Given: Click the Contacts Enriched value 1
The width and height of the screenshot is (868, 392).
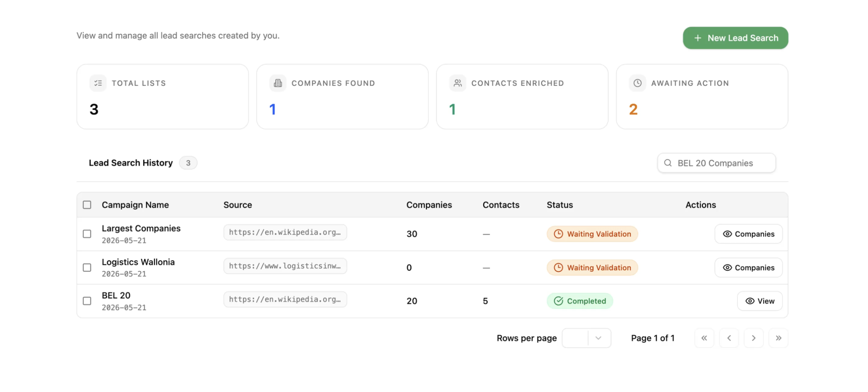Looking at the screenshot, I should [452, 109].
